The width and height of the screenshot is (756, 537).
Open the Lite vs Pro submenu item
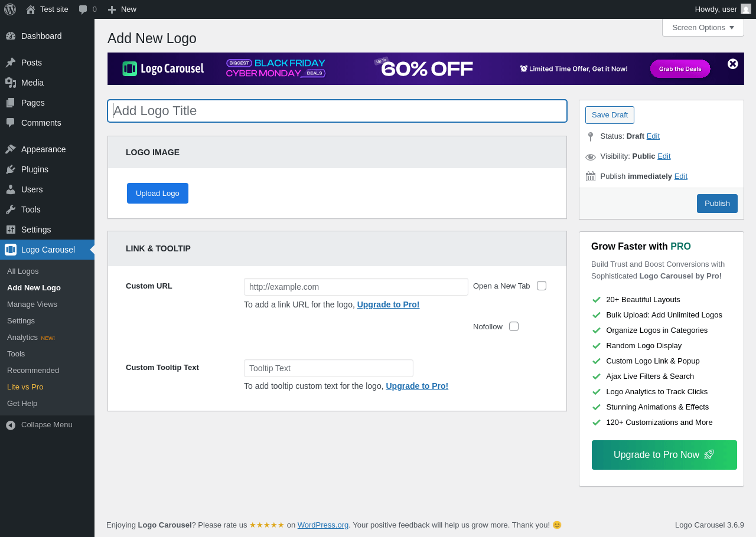[47, 387]
